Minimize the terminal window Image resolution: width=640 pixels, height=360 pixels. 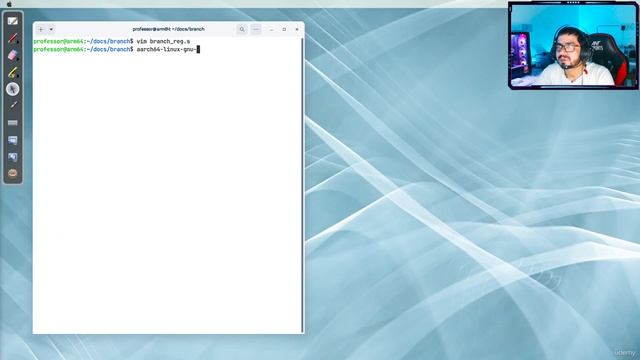click(271, 29)
